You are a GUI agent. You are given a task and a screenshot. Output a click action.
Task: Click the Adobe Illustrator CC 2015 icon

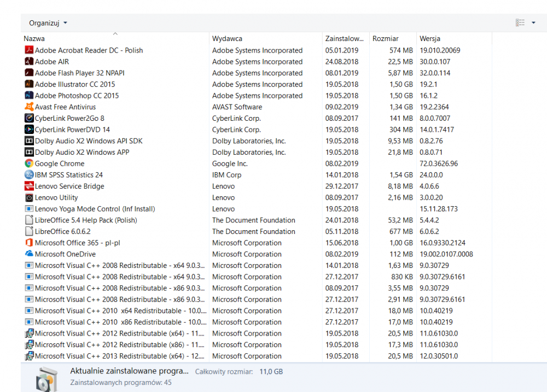click(x=30, y=84)
